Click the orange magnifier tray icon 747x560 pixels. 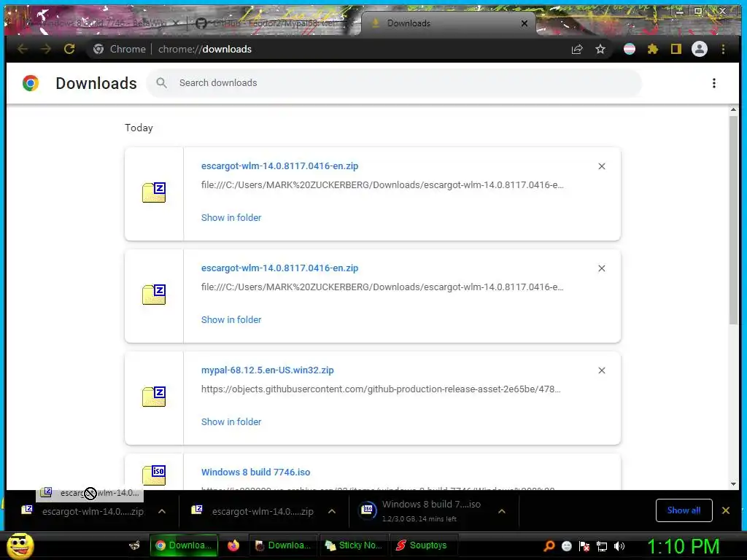pos(549,546)
